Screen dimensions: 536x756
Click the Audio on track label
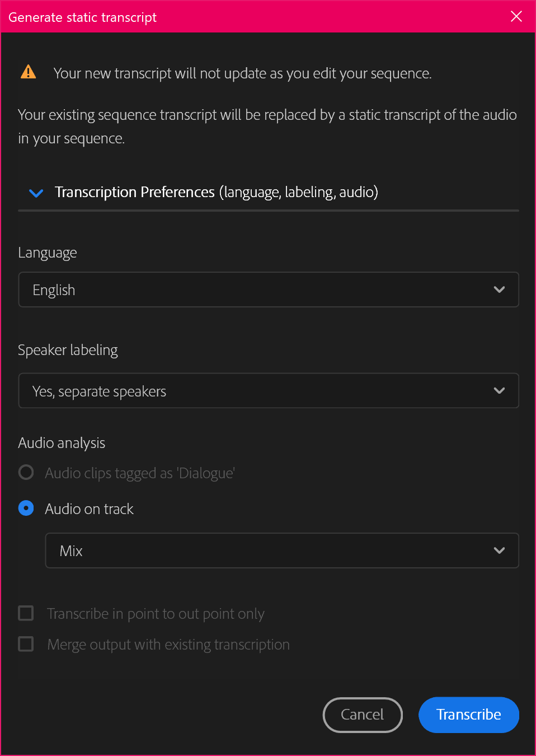(90, 508)
